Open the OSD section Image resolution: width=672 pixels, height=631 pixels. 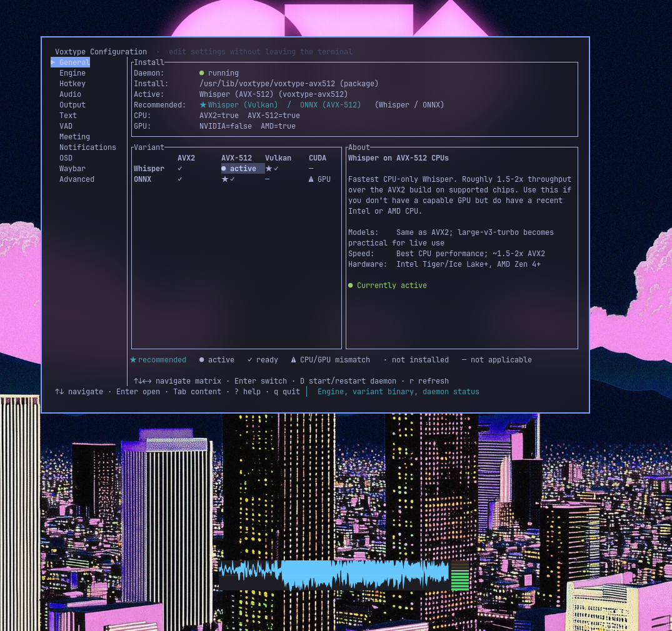tap(66, 158)
